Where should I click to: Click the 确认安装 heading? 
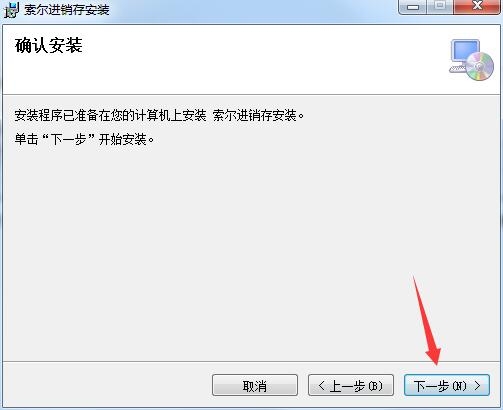[x=49, y=45]
